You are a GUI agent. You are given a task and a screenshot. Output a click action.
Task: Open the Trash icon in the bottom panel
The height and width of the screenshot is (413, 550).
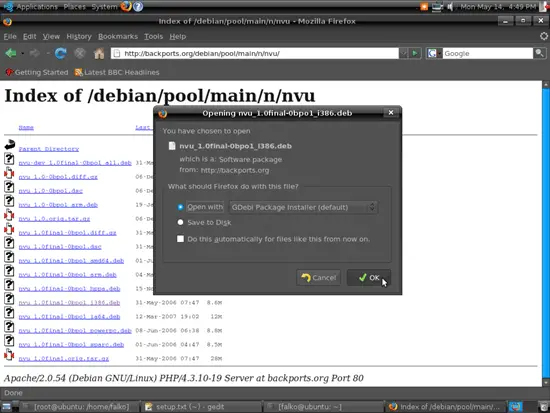click(x=543, y=406)
